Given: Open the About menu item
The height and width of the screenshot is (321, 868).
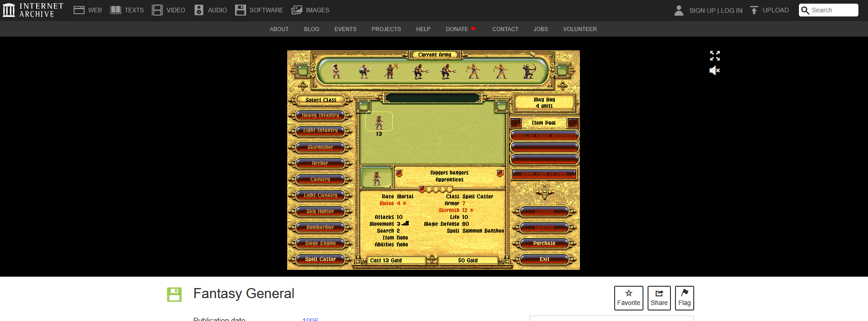Looking at the screenshot, I should [x=279, y=29].
